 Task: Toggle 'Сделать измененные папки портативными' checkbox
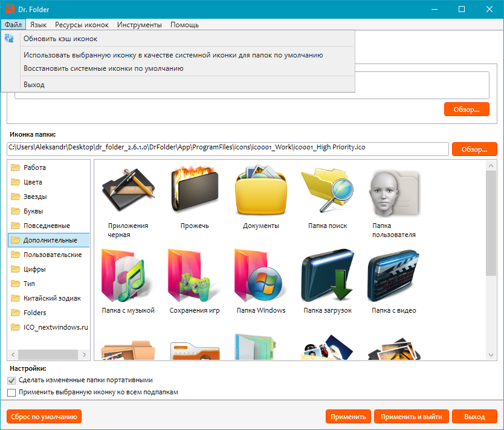[x=11, y=380]
